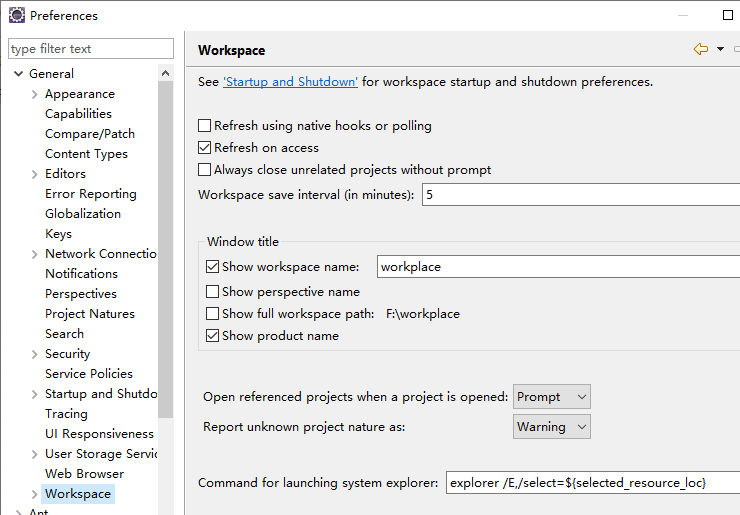Open the 'Startup and Shutdown' link
The height and width of the screenshot is (515, 740).
pos(290,82)
